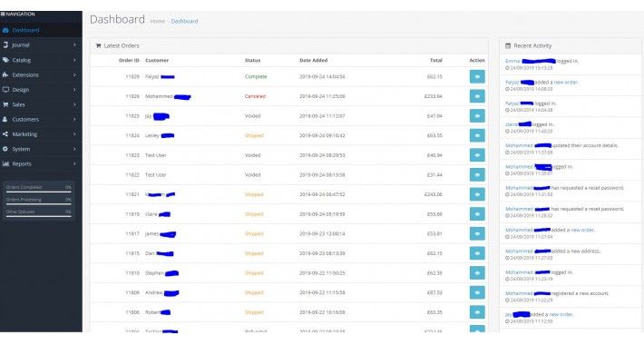Click date 2019-09-24 08:29:53 in orders table

pyautogui.click(x=322, y=155)
